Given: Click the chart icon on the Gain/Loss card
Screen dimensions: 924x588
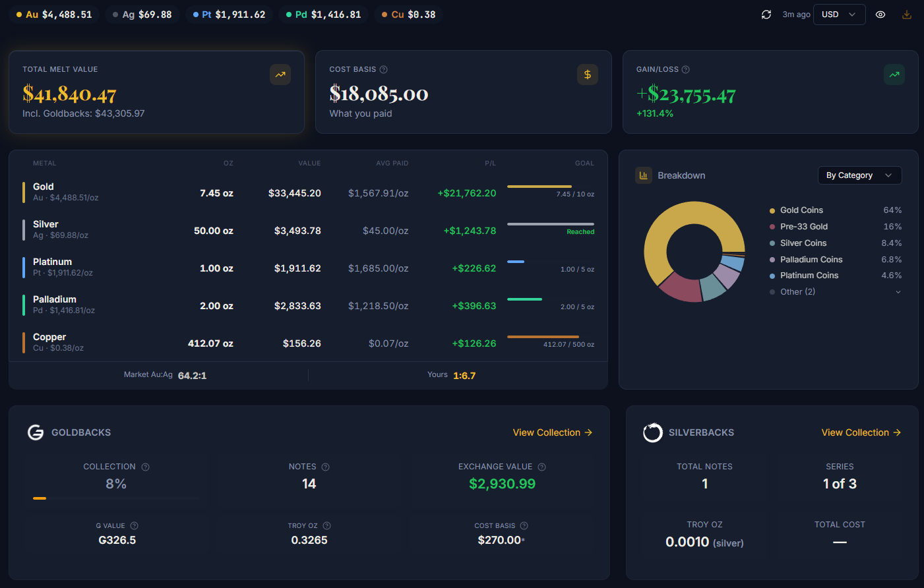Looking at the screenshot, I should [894, 74].
